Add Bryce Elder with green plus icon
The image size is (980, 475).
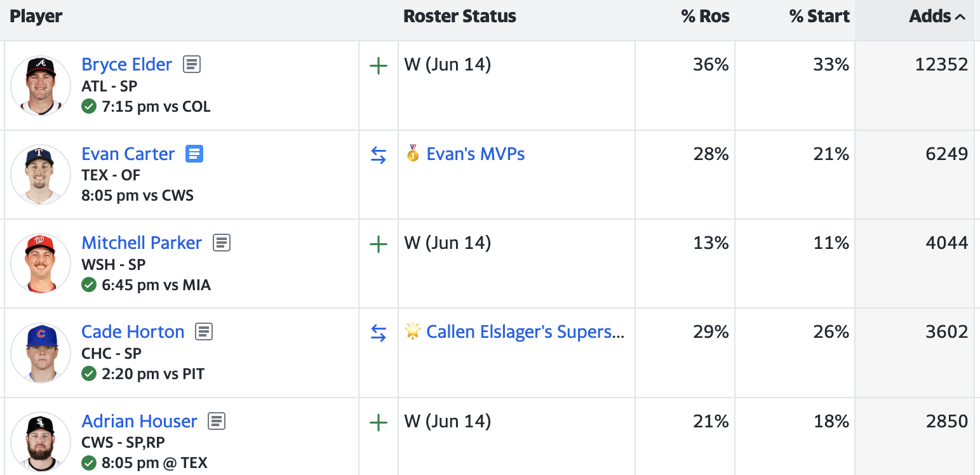pyautogui.click(x=379, y=65)
